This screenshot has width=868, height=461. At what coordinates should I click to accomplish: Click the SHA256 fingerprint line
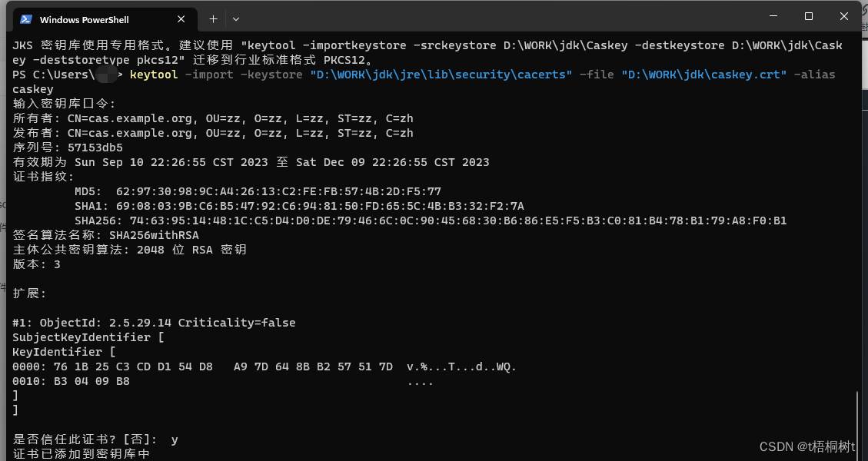click(x=431, y=221)
